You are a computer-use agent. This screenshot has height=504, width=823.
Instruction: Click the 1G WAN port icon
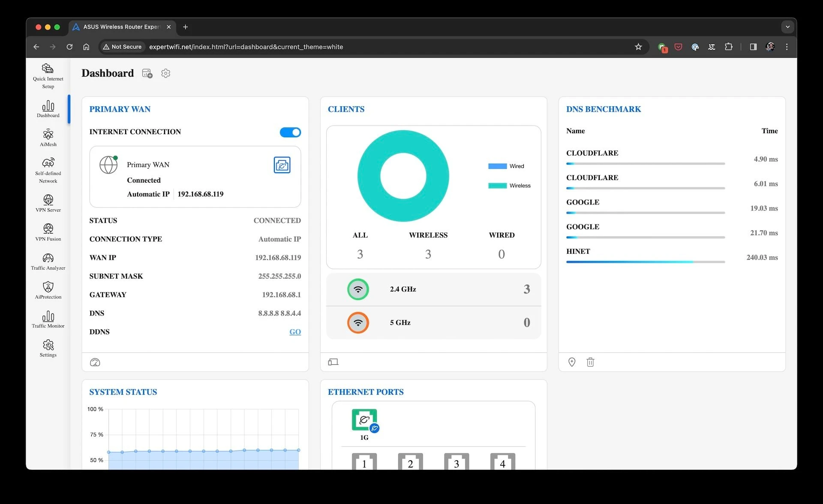click(x=364, y=420)
